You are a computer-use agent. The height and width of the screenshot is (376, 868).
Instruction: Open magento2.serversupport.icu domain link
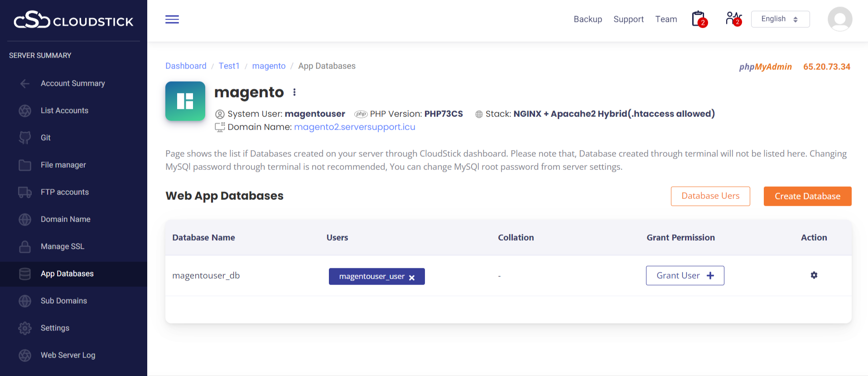354,127
